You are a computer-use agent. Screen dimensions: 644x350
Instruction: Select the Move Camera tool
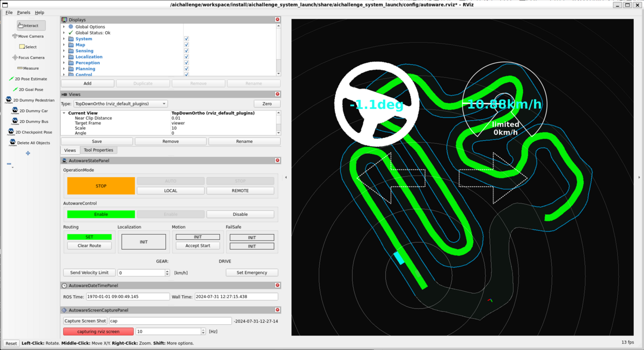28,36
